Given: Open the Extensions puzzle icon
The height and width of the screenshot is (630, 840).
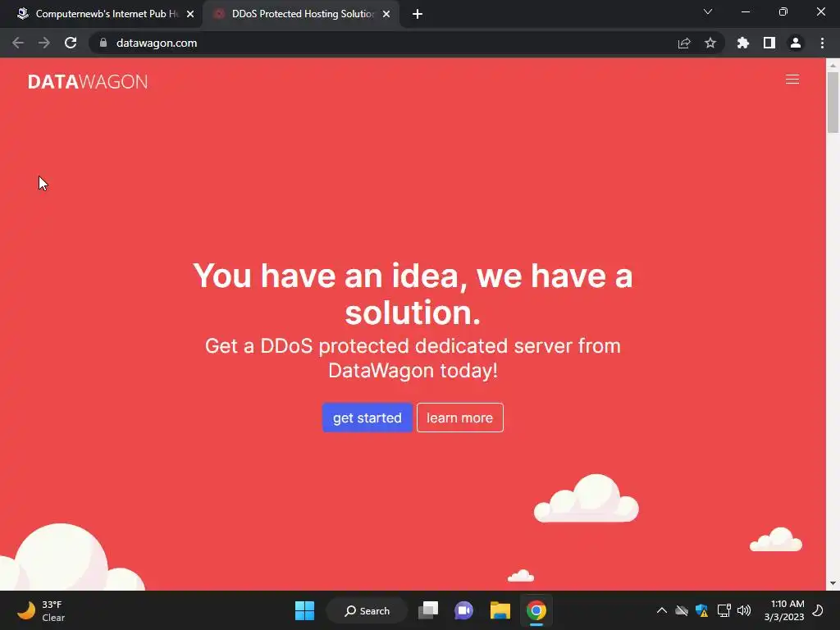Looking at the screenshot, I should tap(742, 43).
